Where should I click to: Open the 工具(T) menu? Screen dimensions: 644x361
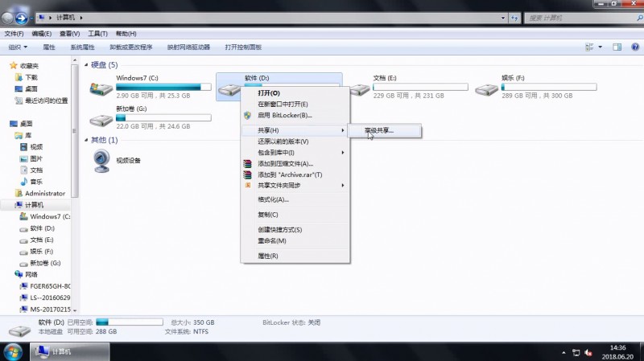coord(97,34)
